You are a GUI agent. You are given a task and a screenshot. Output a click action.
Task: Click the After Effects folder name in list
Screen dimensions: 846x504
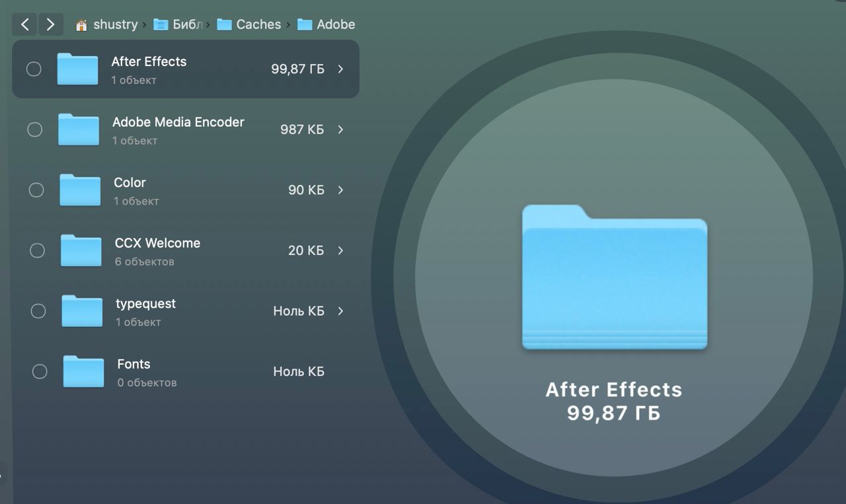(x=149, y=61)
